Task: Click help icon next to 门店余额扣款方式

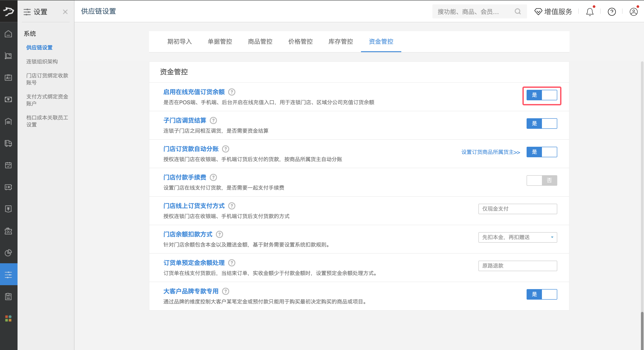Action: tap(219, 235)
